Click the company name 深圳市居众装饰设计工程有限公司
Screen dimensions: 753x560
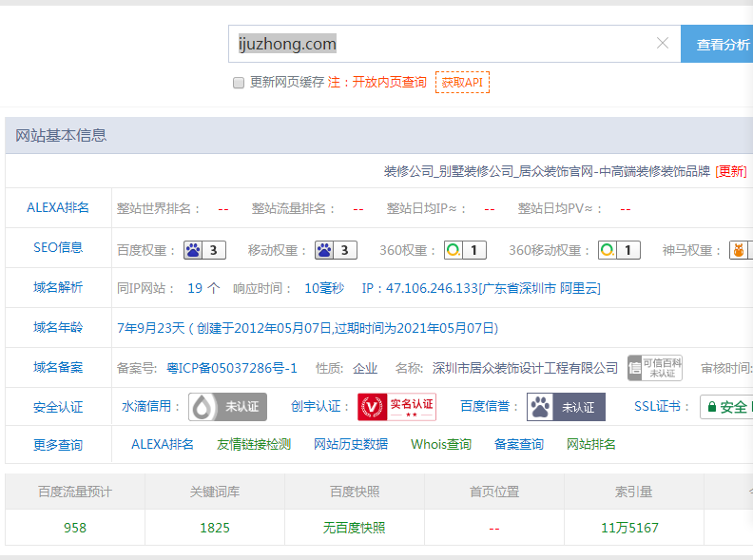pyautogui.click(x=525, y=368)
